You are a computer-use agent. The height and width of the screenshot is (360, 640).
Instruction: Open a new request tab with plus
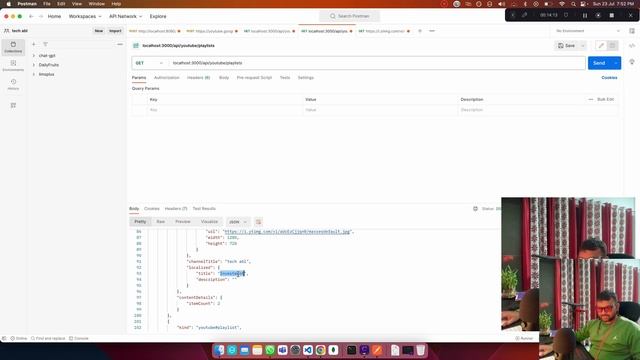coord(420,31)
